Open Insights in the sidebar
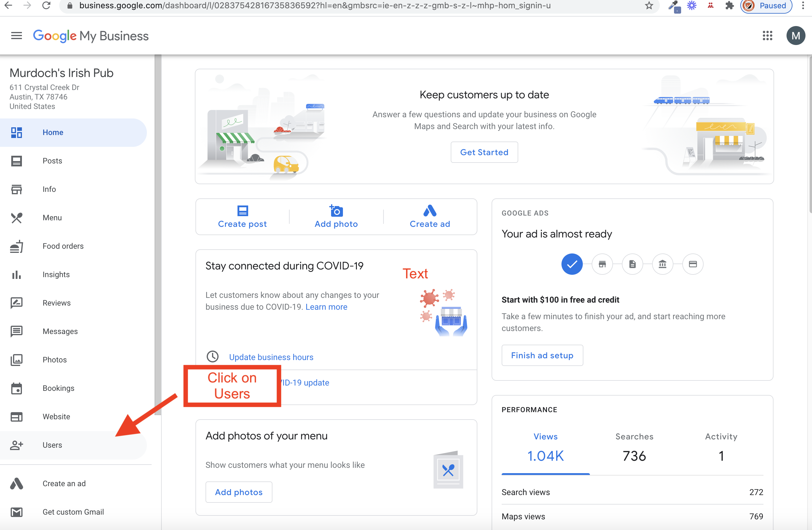812x530 pixels. [x=56, y=274]
